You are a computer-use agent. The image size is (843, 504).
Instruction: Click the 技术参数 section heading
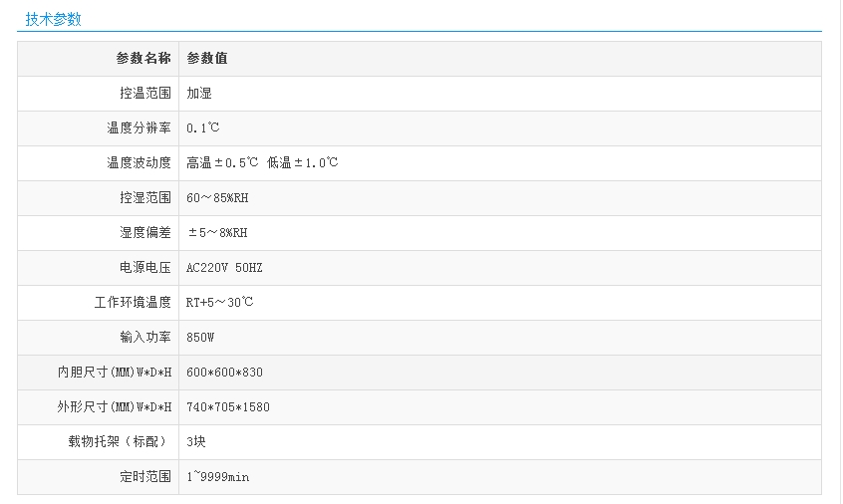click(x=54, y=19)
